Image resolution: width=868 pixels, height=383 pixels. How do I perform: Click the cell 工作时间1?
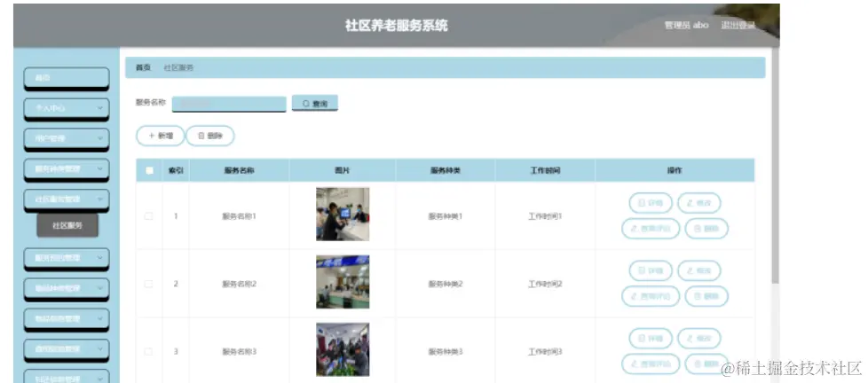pyautogui.click(x=545, y=216)
